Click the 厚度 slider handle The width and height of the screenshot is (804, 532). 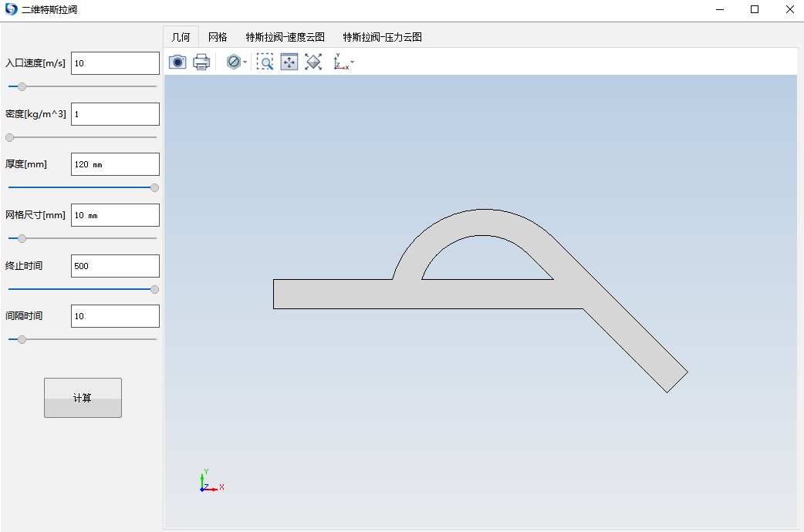pyautogui.click(x=154, y=187)
